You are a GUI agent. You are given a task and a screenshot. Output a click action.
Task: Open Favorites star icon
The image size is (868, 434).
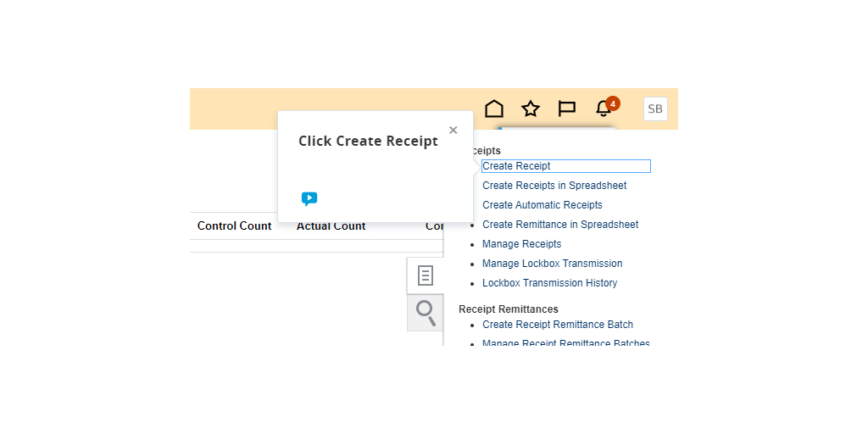tap(531, 108)
